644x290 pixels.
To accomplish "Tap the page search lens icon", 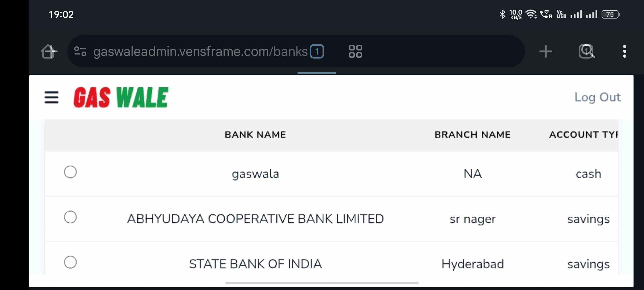I will coord(587,51).
